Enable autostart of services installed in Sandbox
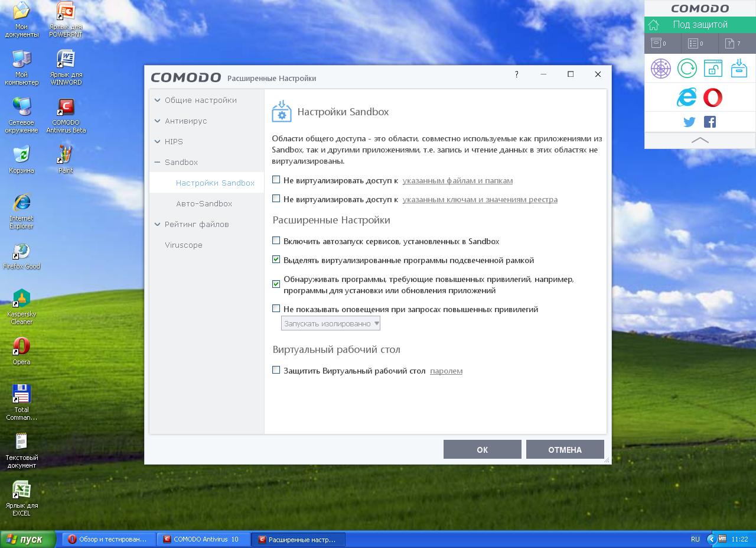Screen dimensions: 756x548 [x=276, y=241]
